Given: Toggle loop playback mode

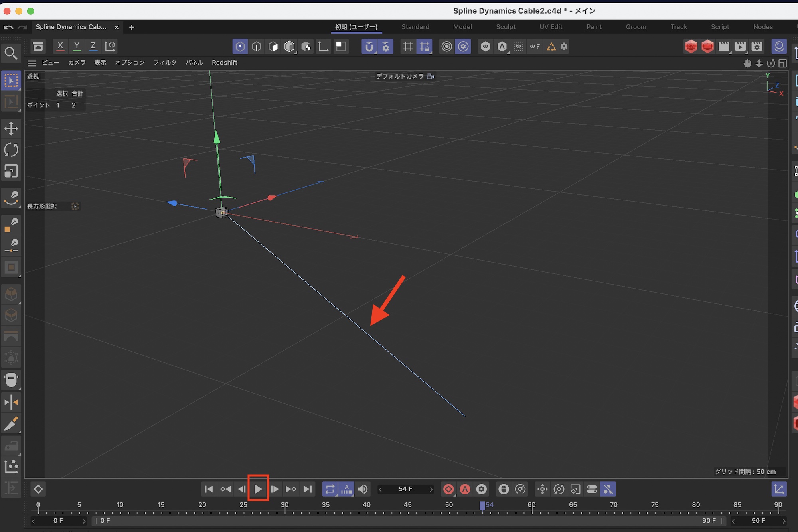Looking at the screenshot, I should [330, 489].
